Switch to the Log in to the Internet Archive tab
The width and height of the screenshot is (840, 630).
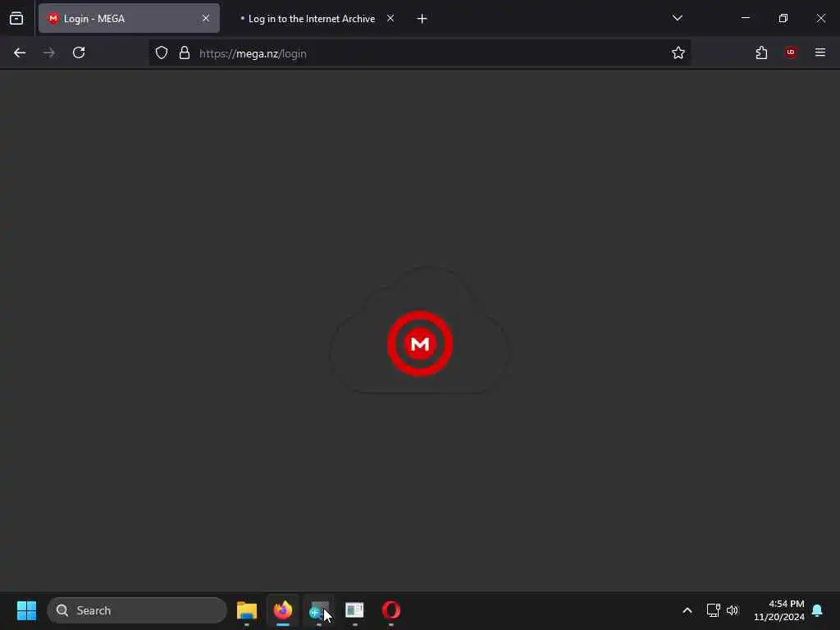[x=311, y=18]
